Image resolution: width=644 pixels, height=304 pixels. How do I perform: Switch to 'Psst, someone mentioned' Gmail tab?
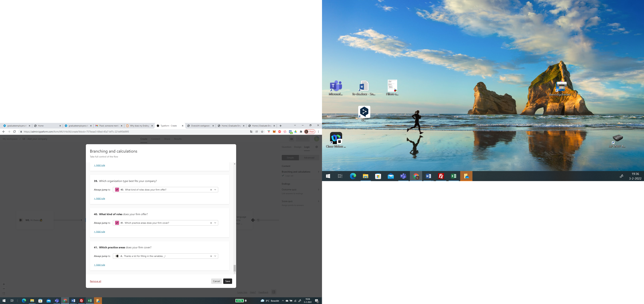[109, 126]
